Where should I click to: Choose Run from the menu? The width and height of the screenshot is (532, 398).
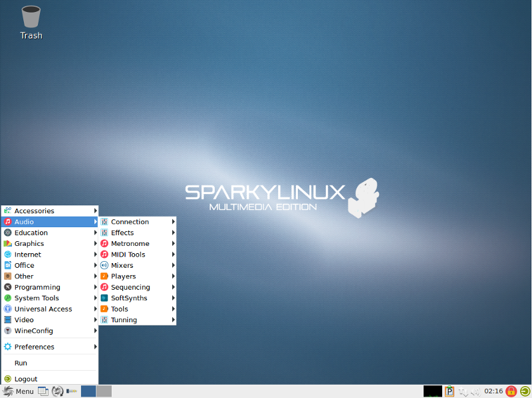49,363
